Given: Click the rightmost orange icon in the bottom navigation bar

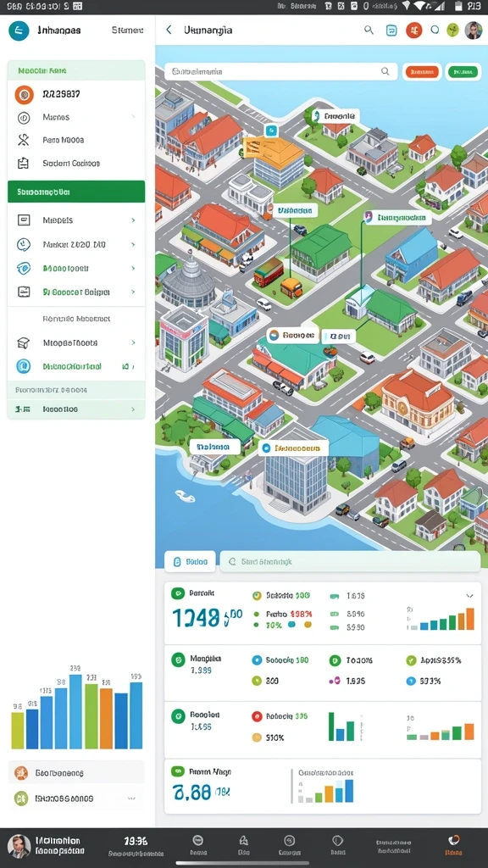Looking at the screenshot, I should tap(454, 840).
